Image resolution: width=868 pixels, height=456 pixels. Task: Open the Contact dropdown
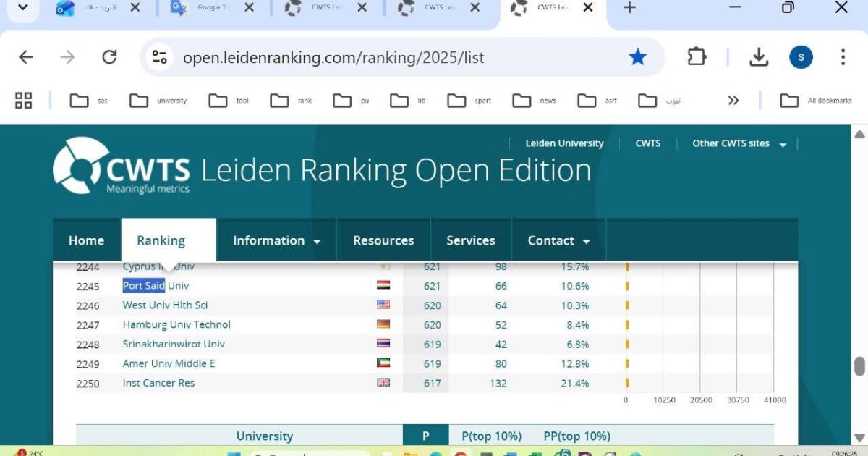tap(557, 240)
